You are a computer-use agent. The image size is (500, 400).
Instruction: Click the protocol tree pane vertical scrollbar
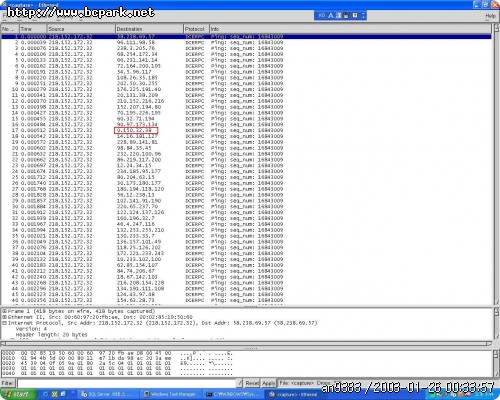[496, 323]
